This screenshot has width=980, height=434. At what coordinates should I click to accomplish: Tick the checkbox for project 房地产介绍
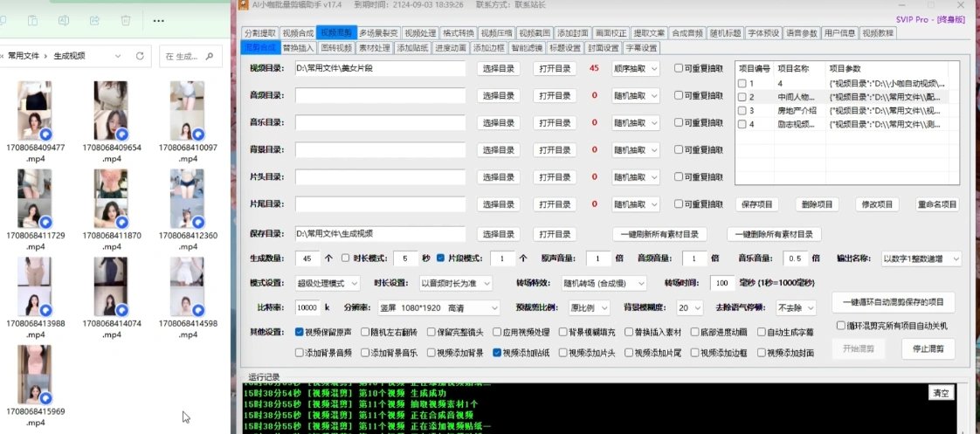pyautogui.click(x=742, y=111)
